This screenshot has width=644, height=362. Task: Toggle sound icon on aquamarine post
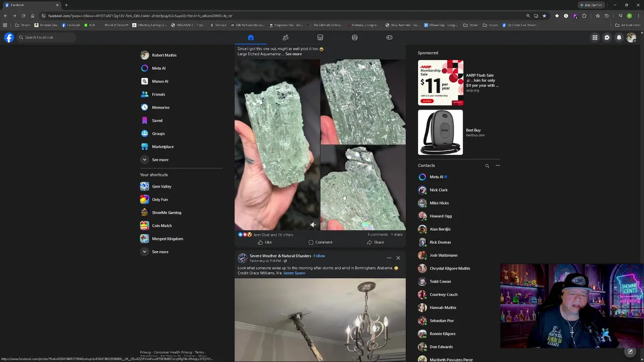pos(313,225)
